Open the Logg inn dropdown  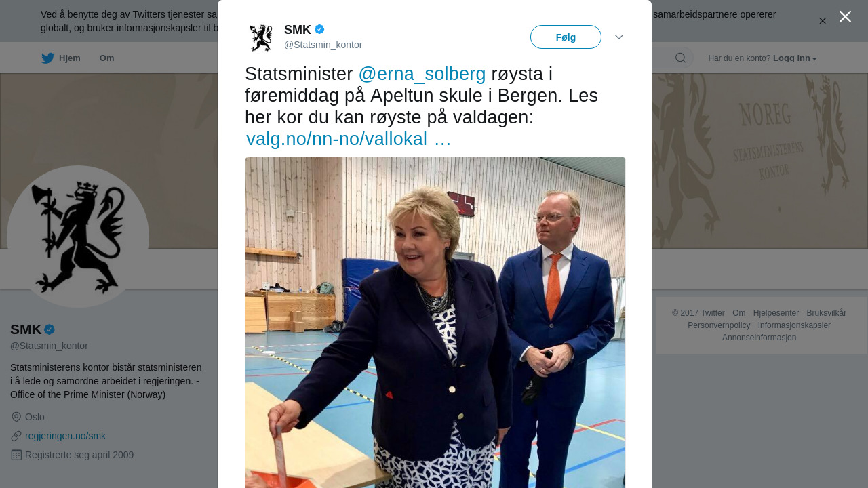click(x=795, y=58)
